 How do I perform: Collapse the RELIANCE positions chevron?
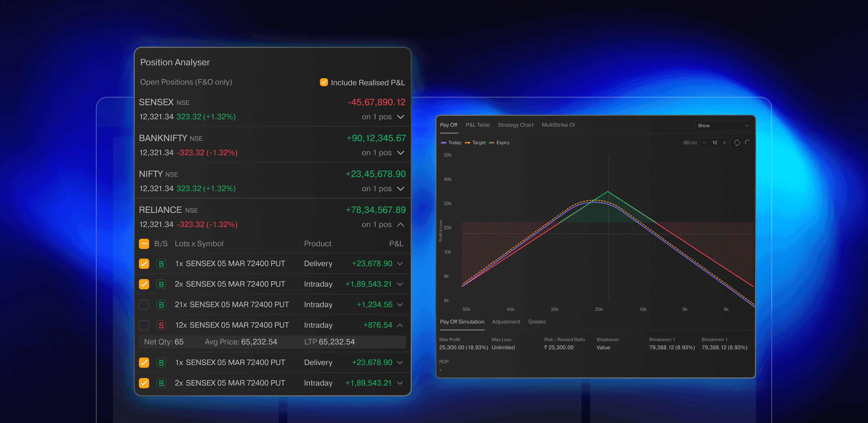tap(400, 225)
